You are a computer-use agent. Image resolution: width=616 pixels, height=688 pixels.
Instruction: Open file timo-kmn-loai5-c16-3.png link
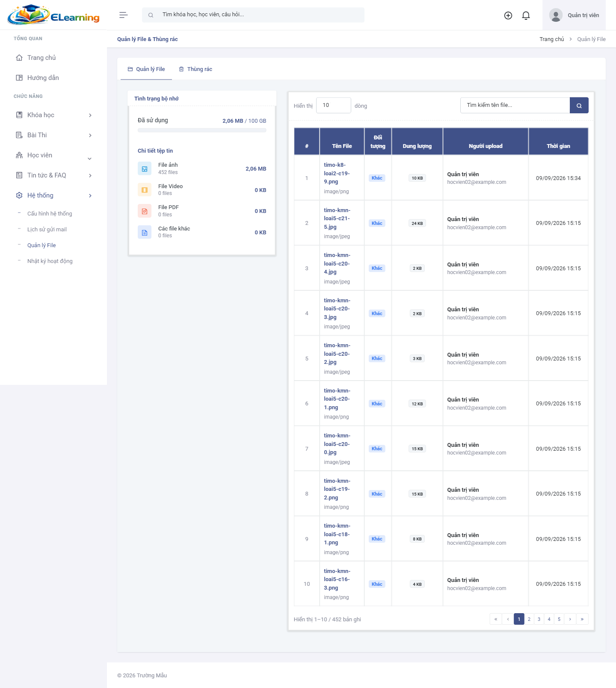[337, 579]
